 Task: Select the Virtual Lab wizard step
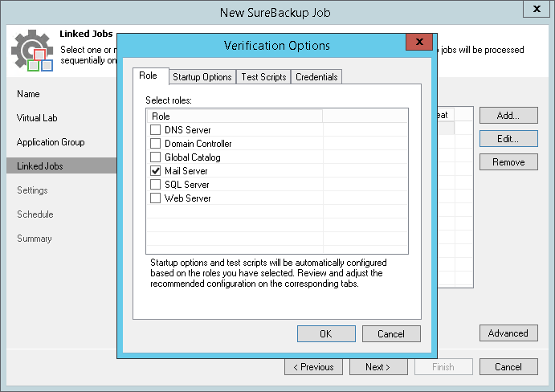[37, 118]
